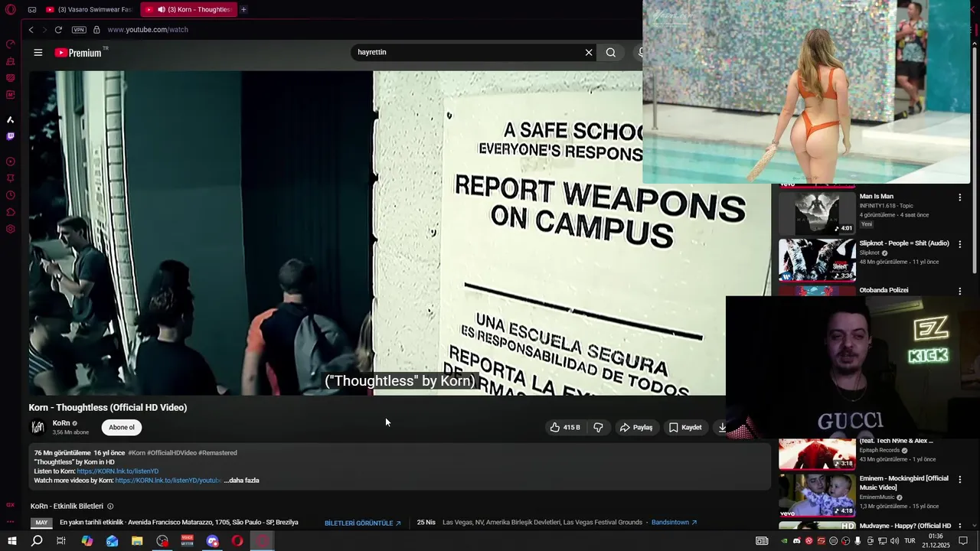View site security padlock info
This screenshot has height=551, width=980.
click(x=96, y=30)
